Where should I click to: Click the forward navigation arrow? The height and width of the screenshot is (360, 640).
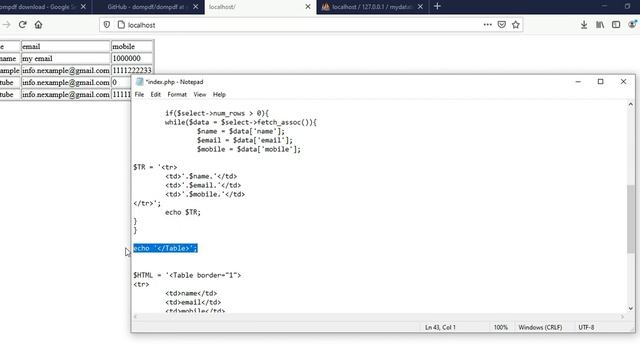tap(6, 24)
